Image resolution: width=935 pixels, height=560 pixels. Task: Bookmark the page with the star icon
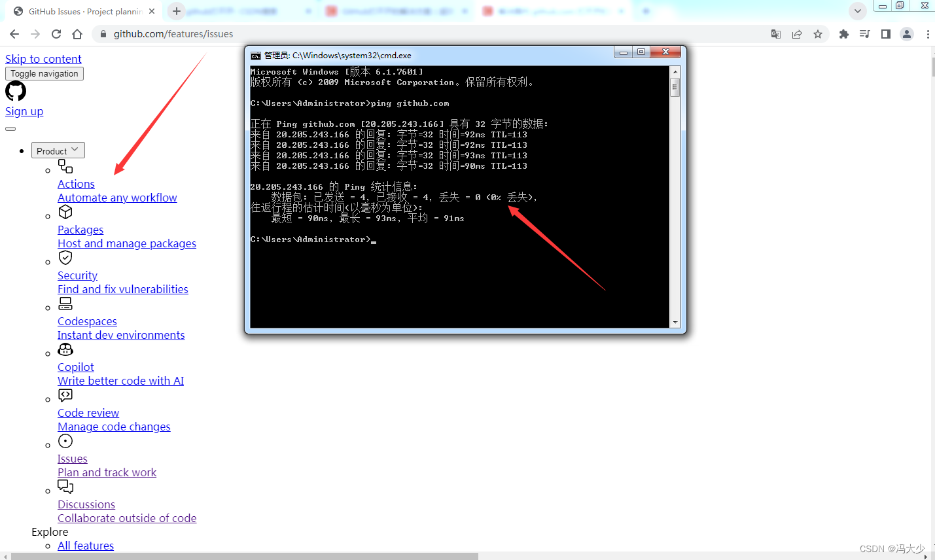[x=818, y=34]
